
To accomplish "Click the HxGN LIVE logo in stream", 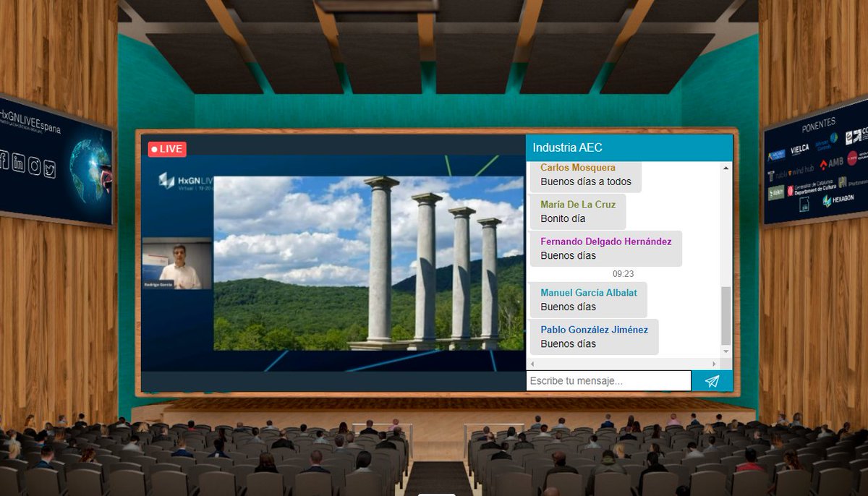I will 186,181.
